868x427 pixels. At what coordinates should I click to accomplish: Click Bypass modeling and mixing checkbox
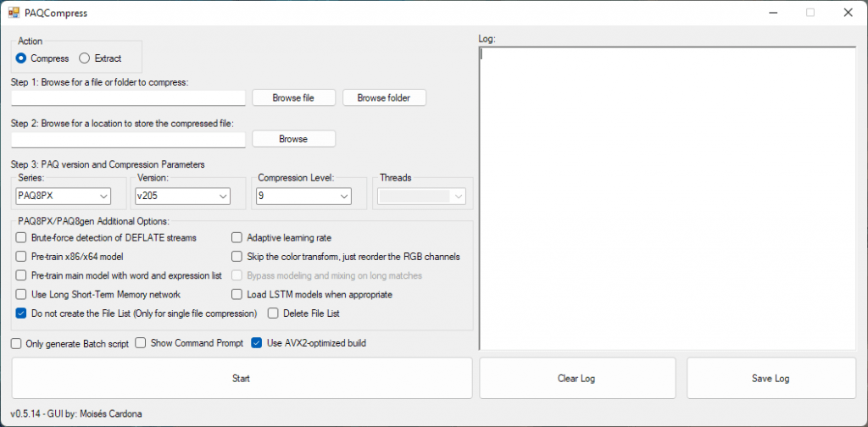(237, 275)
